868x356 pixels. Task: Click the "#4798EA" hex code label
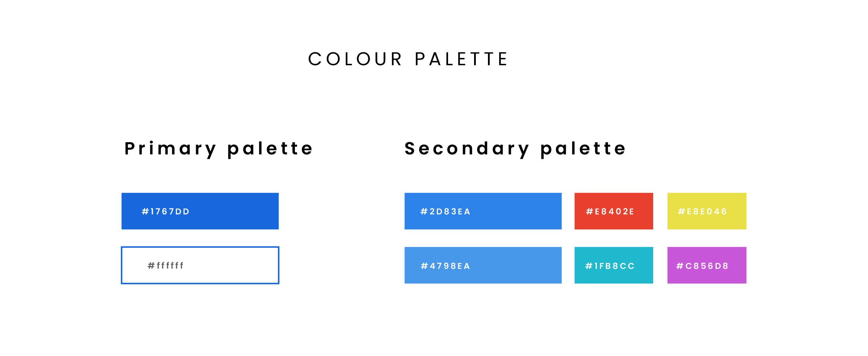click(445, 266)
